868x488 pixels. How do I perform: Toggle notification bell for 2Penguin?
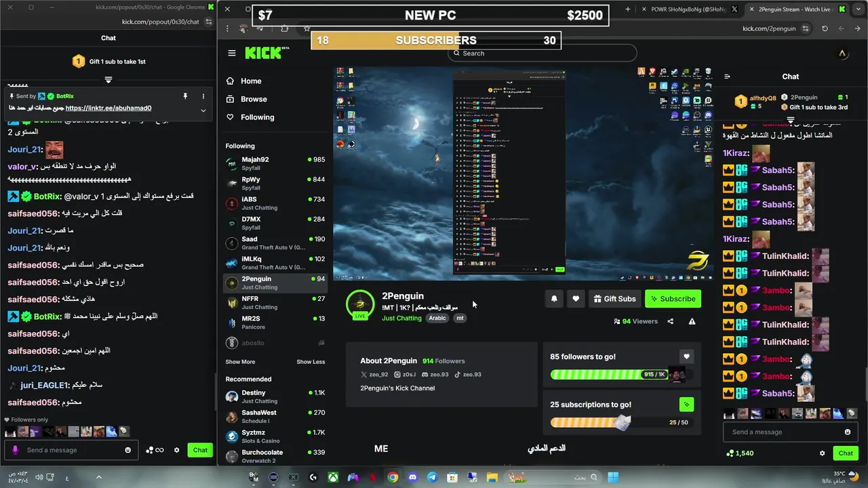click(x=554, y=299)
